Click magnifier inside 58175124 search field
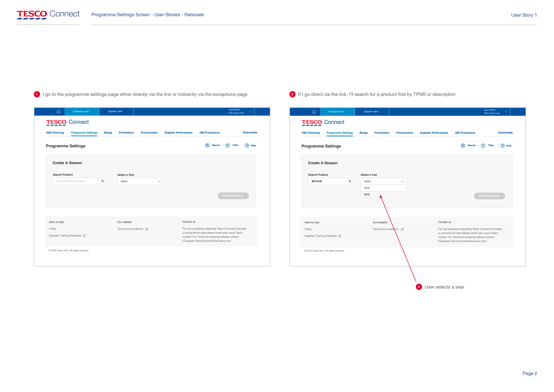Image resolution: width=554 pixels, height=392 pixels. click(350, 181)
